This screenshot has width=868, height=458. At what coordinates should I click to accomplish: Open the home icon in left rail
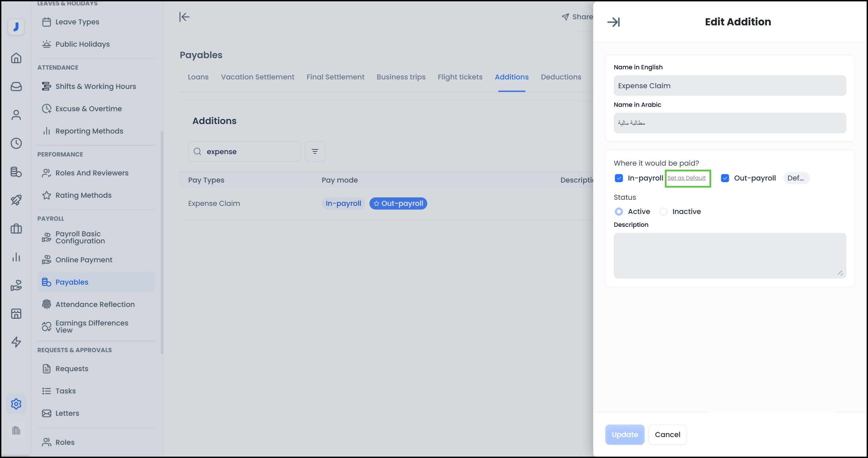[16, 58]
